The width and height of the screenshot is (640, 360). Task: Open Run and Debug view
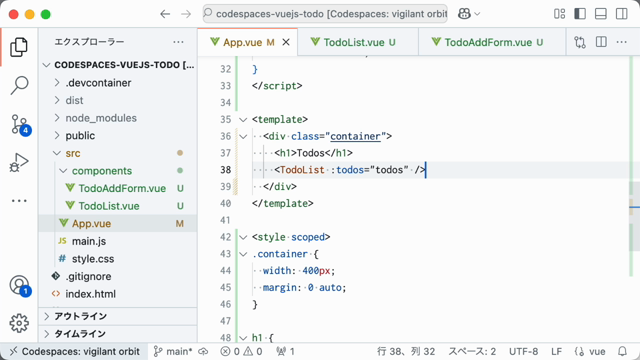(x=19, y=162)
